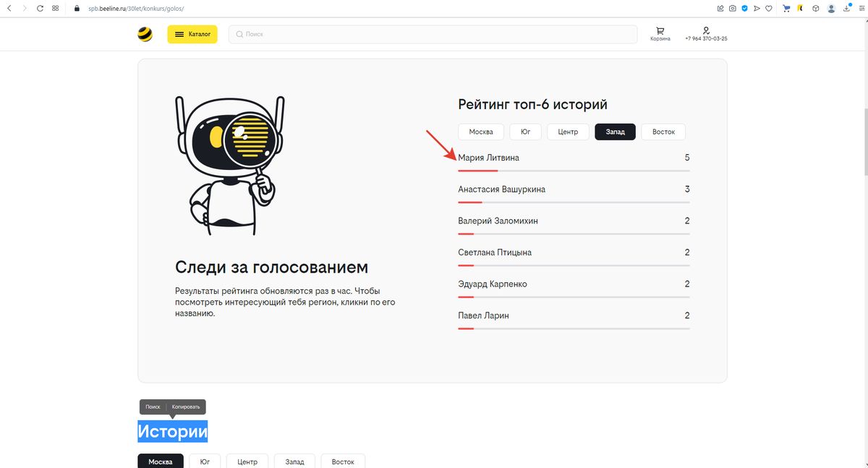Click the blue ad-blocker shield icon

click(x=744, y=9)
